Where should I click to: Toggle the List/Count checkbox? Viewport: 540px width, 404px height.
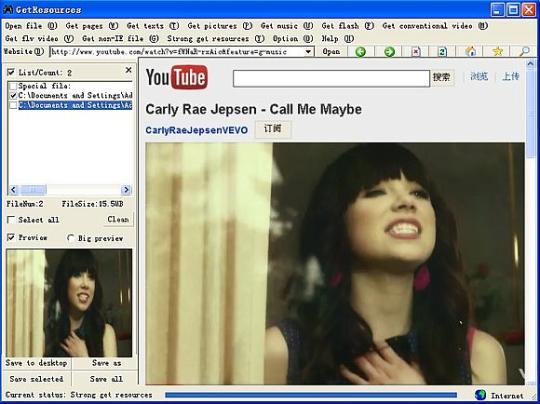(x=11, y=72)
